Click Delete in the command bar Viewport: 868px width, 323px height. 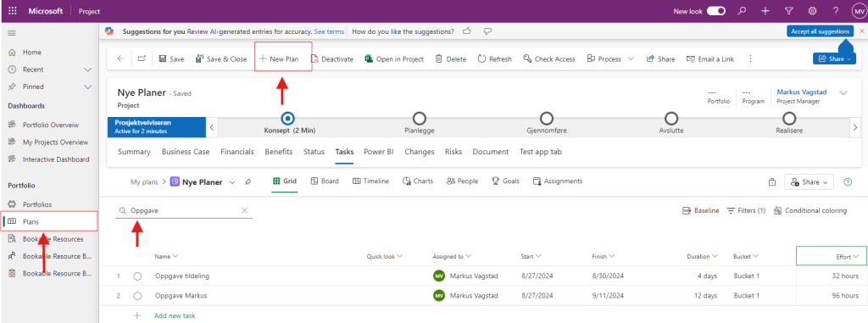point(451,58)
